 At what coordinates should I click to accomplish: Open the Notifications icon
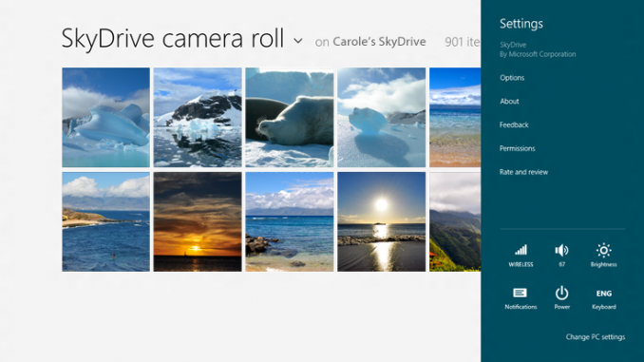point(521,298)
